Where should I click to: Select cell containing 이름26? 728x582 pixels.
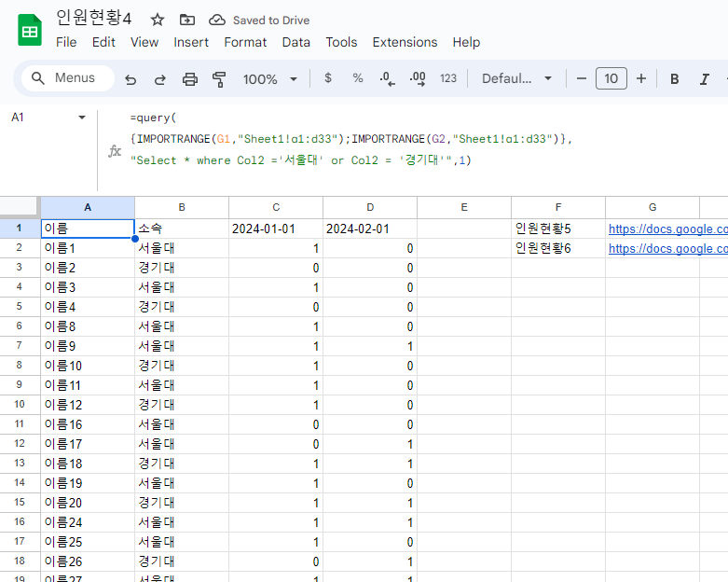pyautogui.click(x=88, y=561)
